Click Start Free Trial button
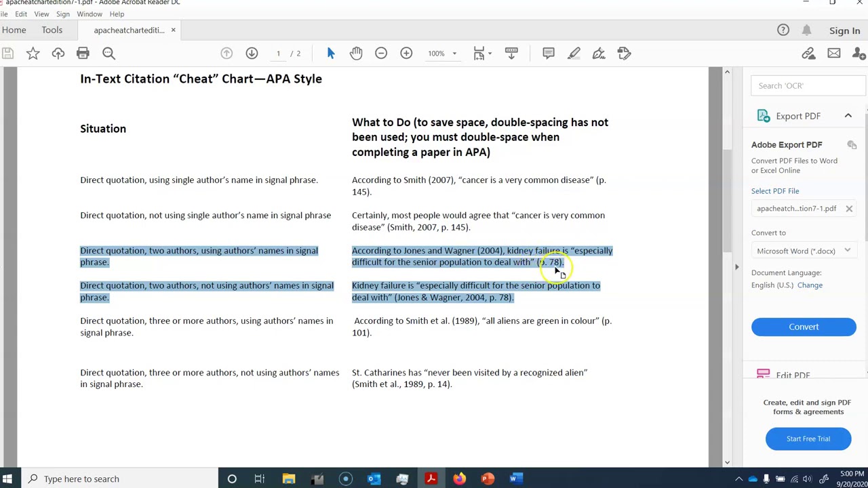 808,439
